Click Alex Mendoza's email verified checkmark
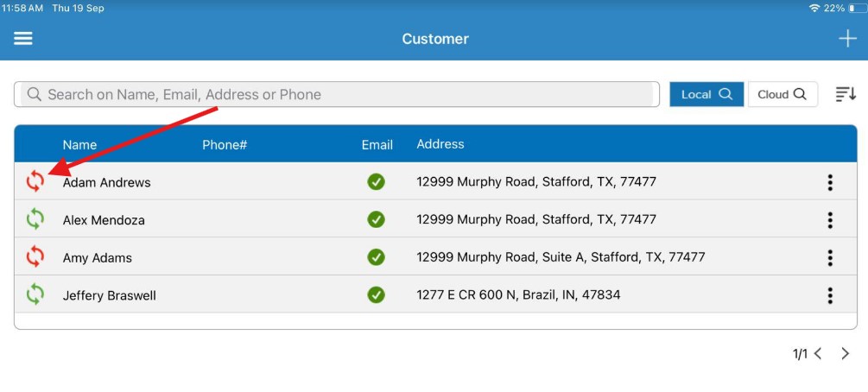 pos(376,219)
